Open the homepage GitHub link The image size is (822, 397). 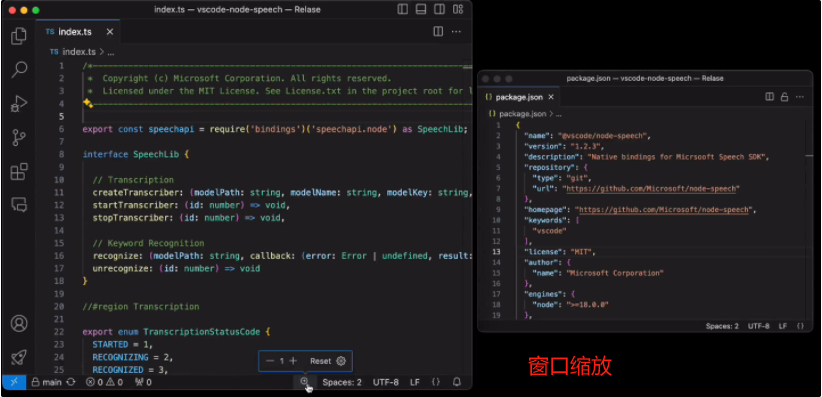(x=664, y=210)
